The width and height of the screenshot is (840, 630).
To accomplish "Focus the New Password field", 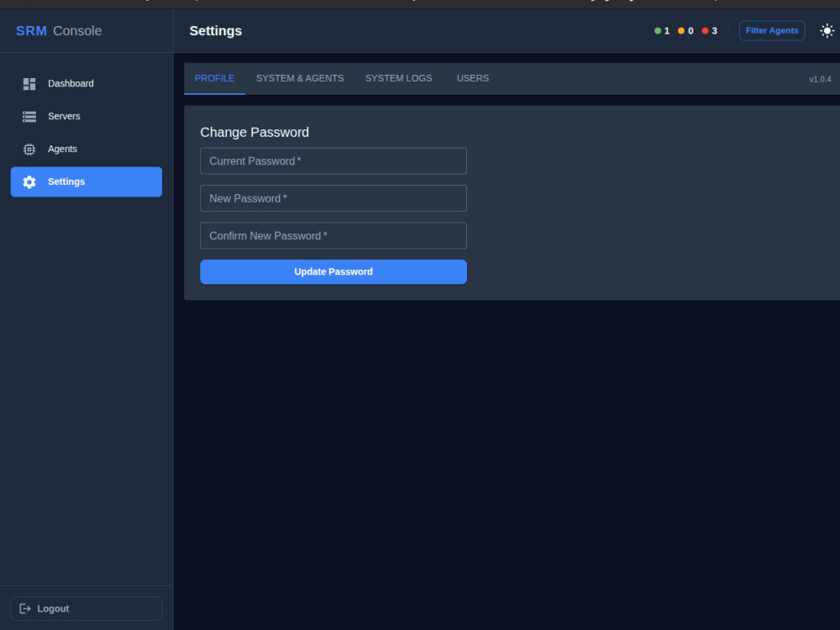I will pos(333,198).
